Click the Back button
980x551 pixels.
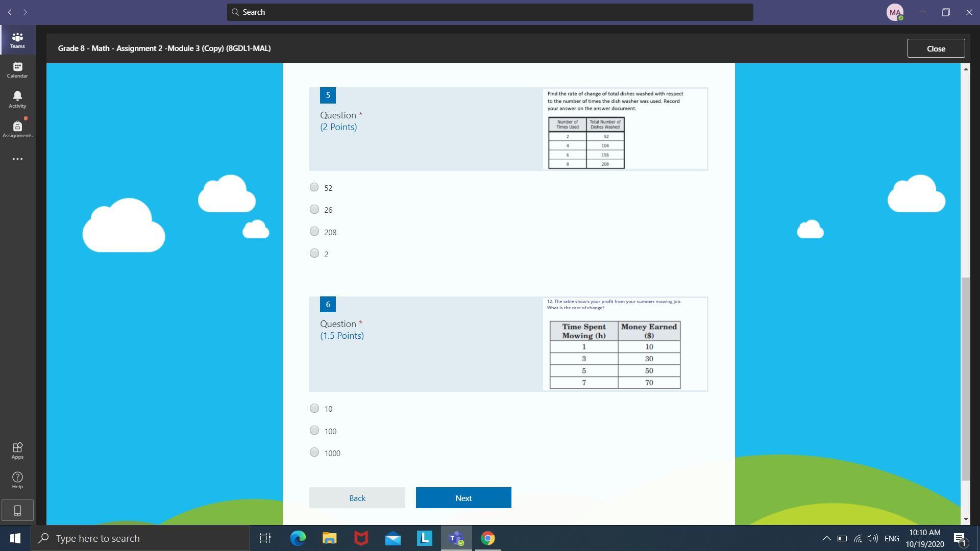pos(357,498)
